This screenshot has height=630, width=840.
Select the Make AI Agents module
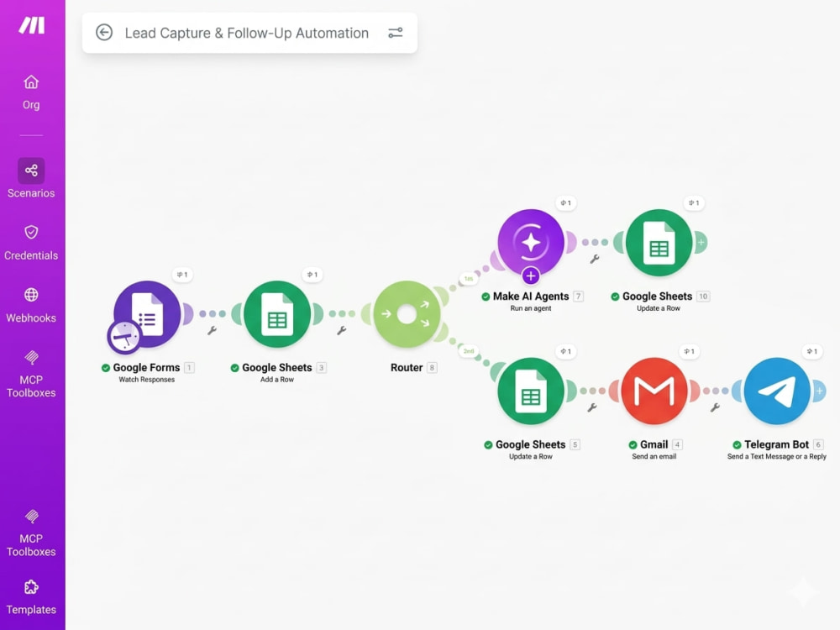(530, 242)
